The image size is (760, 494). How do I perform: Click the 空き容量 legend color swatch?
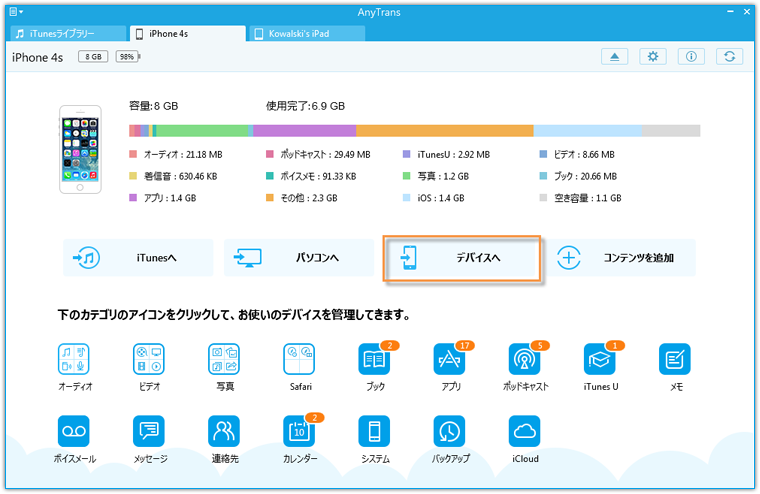tap(543, 198)
